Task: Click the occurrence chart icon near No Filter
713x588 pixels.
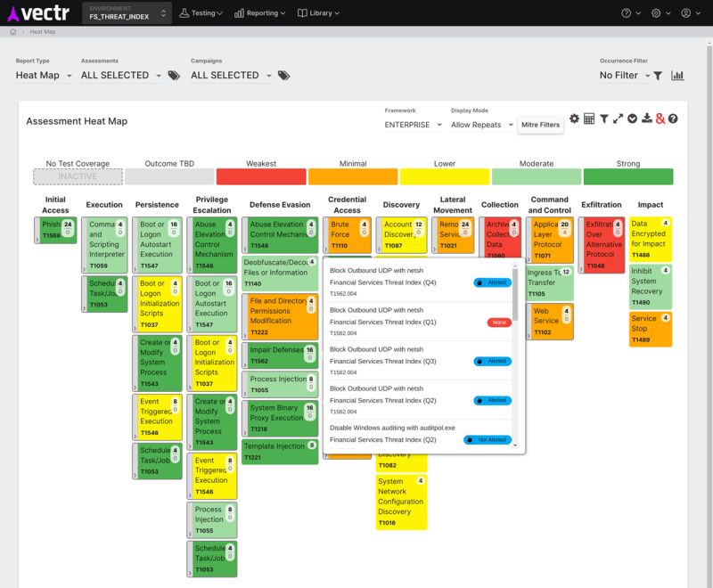Action: pos(677,75)
